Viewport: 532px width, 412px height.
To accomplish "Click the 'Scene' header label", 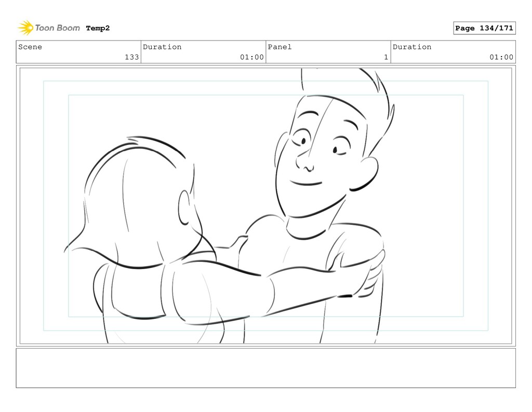I will point(30,47).
